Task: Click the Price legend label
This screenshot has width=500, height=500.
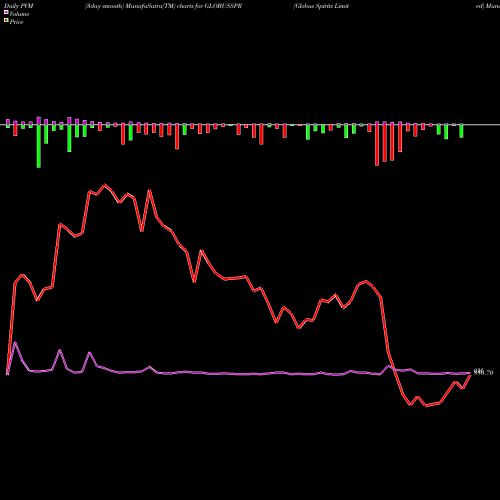Action: pos(16,22)
